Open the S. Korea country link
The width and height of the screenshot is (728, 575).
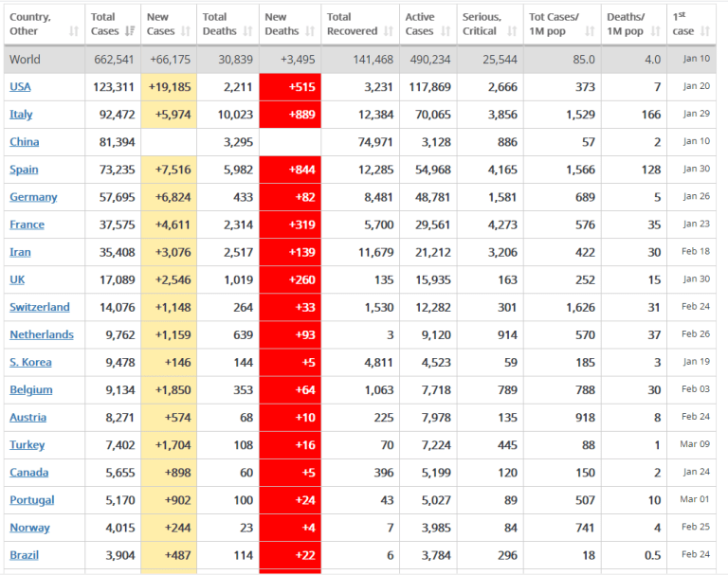[30, 362]
